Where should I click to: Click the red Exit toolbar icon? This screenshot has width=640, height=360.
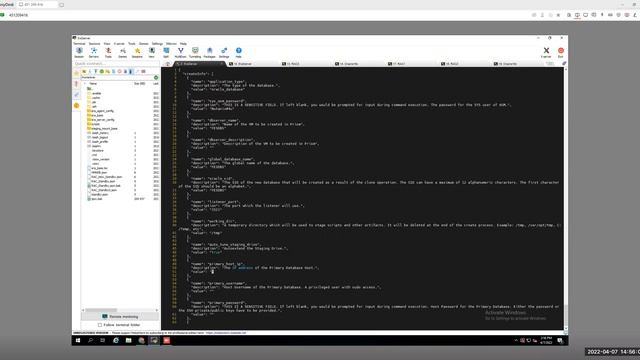click(x=561, y=52)
